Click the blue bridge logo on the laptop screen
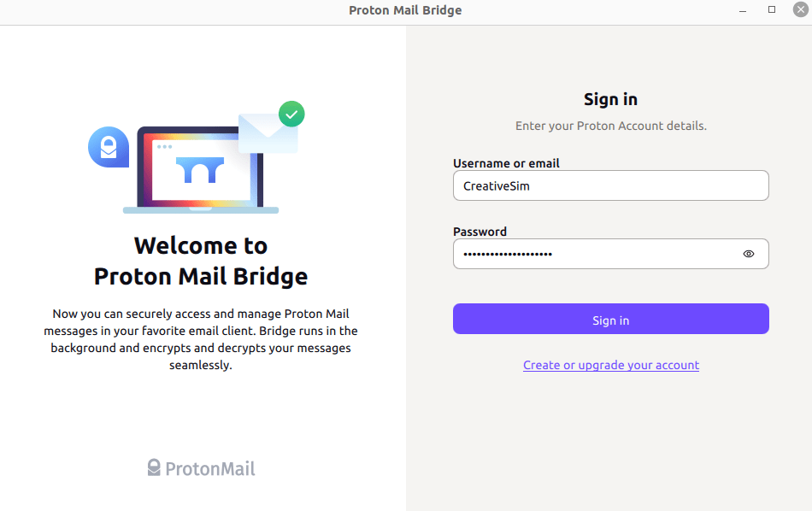The image size is (812, 511). (200, 171)
